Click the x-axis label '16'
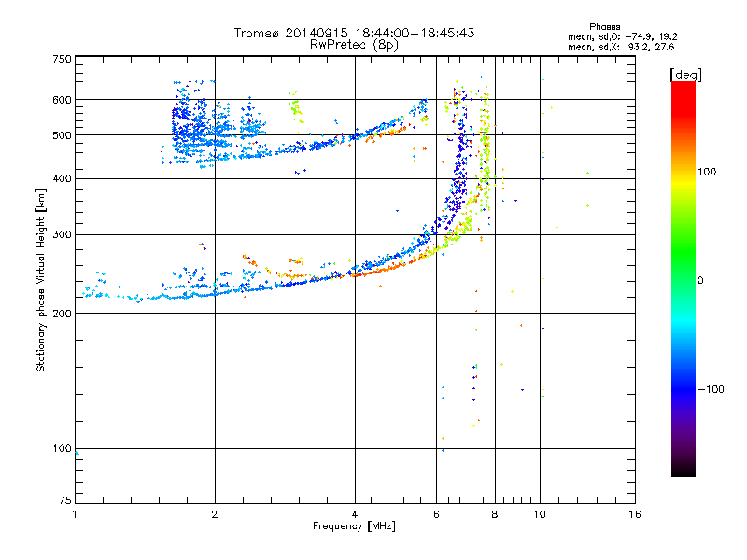The height and width of the screenshot is (560, 747). (635, 514)
